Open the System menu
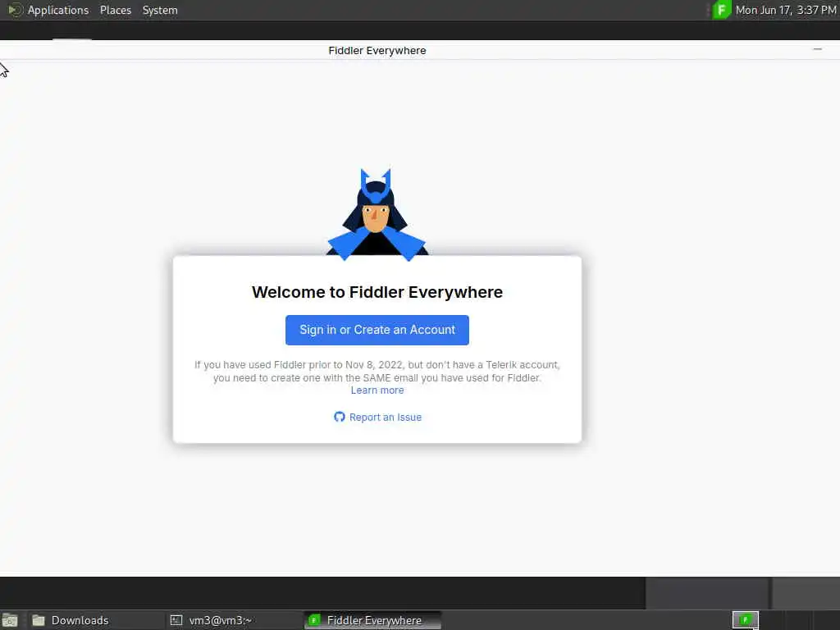This screenshot has height=630, width=840. pyautogui.click(x=160, y=10)
